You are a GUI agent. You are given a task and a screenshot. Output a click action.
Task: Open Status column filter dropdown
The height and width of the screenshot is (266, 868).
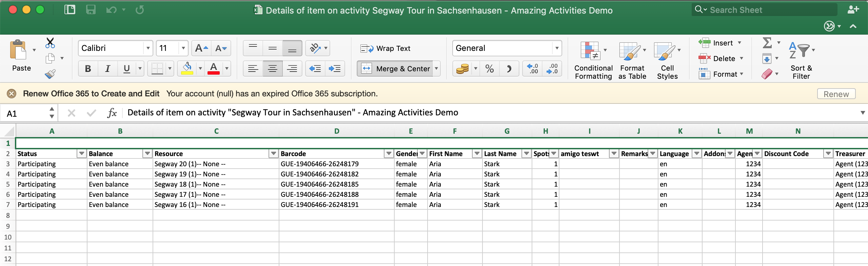click(x=81, y=154)
